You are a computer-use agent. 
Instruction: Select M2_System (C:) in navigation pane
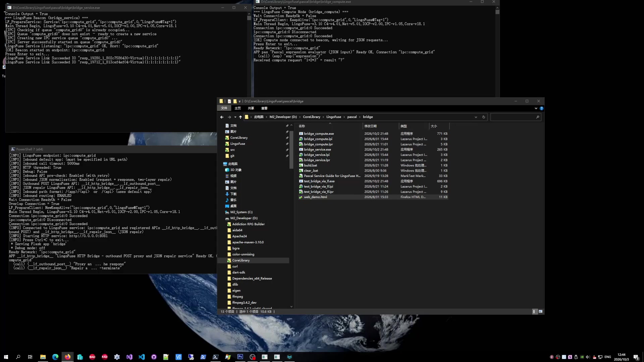[x=241, y=212]
